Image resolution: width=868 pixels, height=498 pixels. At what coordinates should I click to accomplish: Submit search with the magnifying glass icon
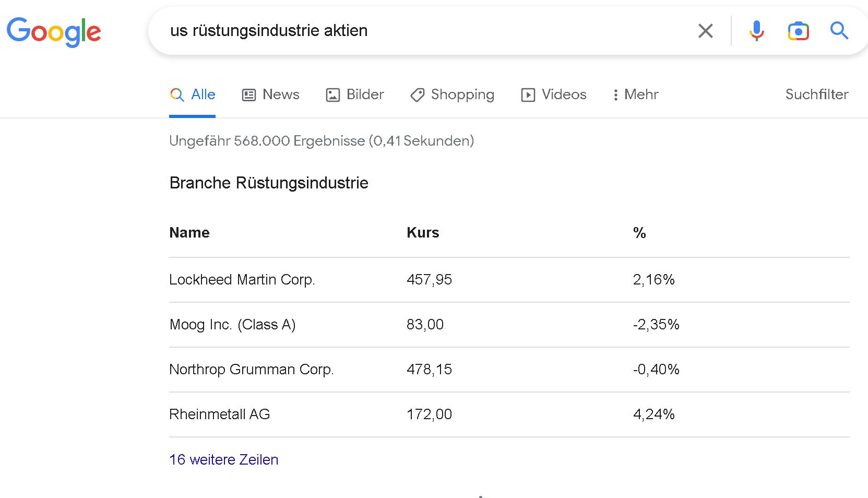point(839,31)
